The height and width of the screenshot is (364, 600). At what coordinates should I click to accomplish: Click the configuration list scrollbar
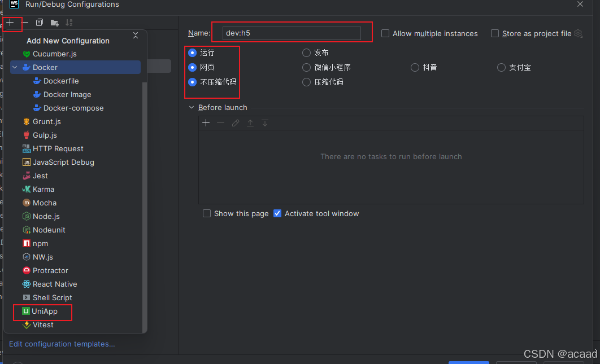[x=145, y=207]
